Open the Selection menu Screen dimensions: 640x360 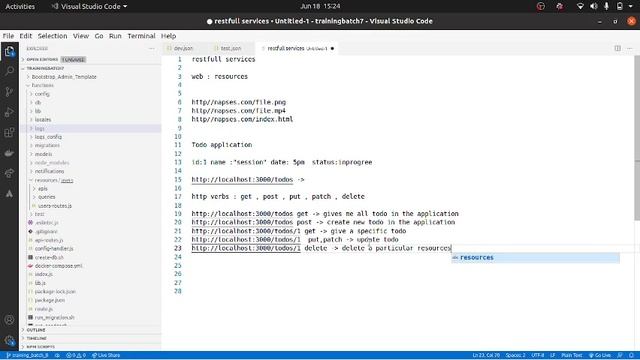(52, 36)
